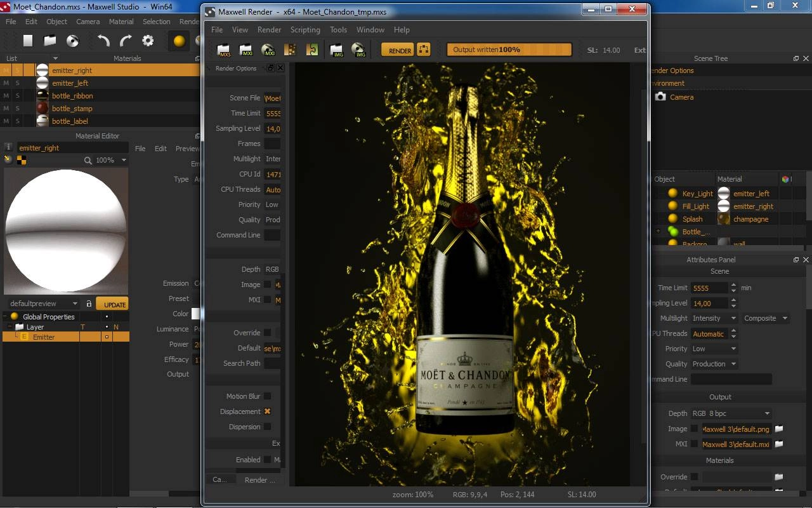Toggle MXI checkbox in Render Options

point(268,300)
